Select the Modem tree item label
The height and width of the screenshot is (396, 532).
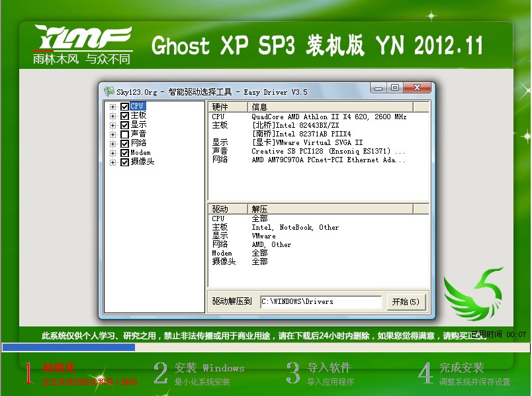pyautogui.click(x=140, y=152)
